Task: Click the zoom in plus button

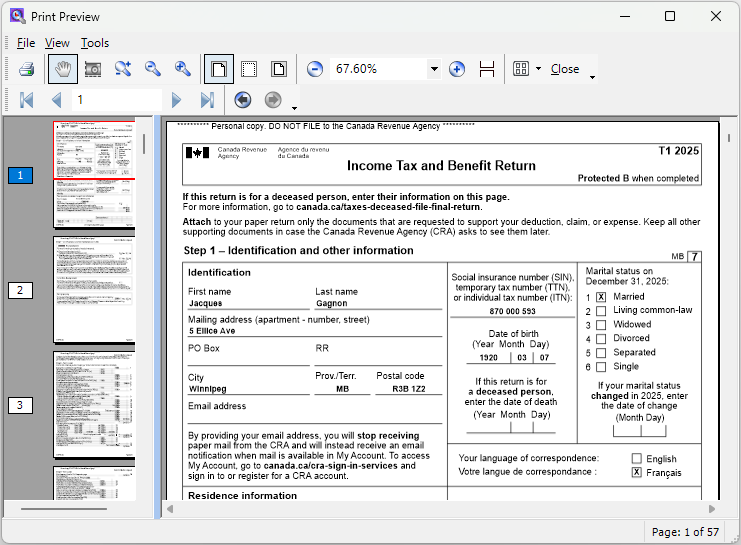Action: 457,69
